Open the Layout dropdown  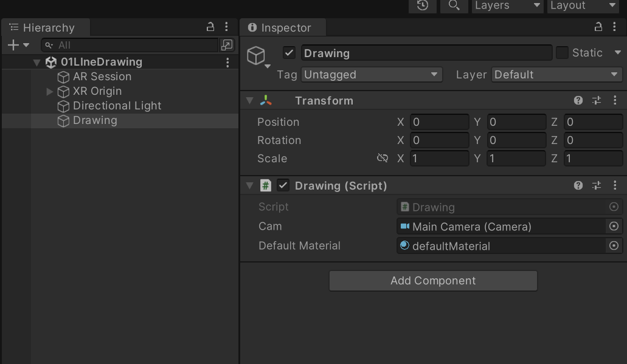click(x=583, y=5)
